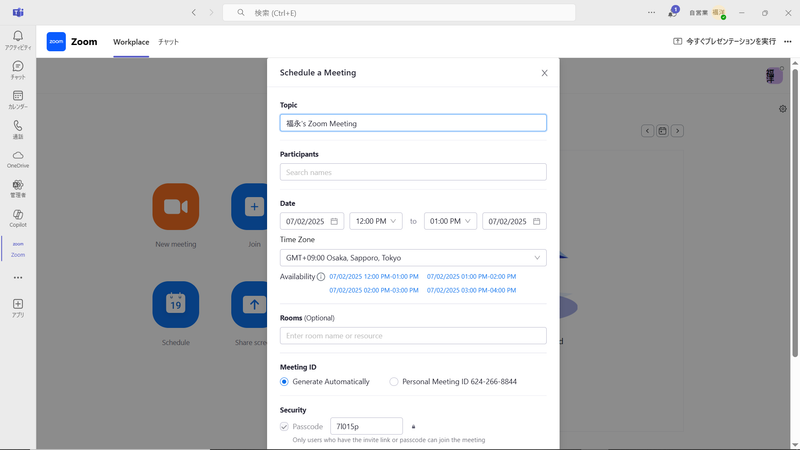Click the notification bell in the title bar
Viewport: 800px width, 450px height.
point(673,13)
